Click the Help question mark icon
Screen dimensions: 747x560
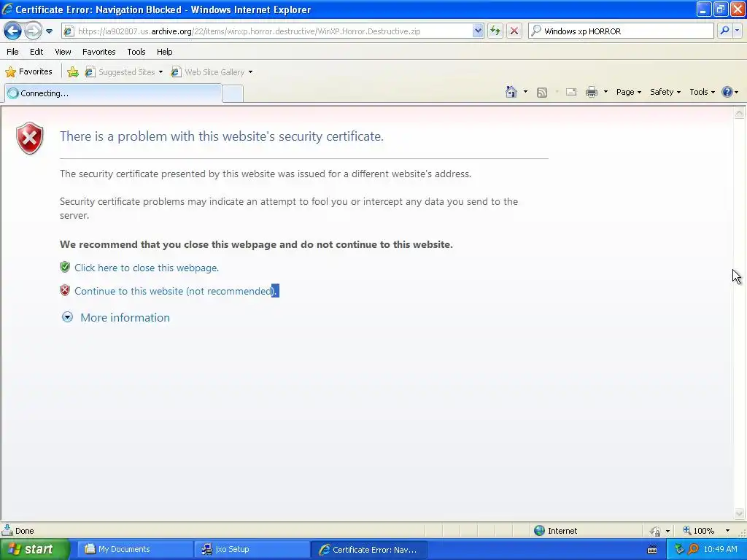pos(727,92)
